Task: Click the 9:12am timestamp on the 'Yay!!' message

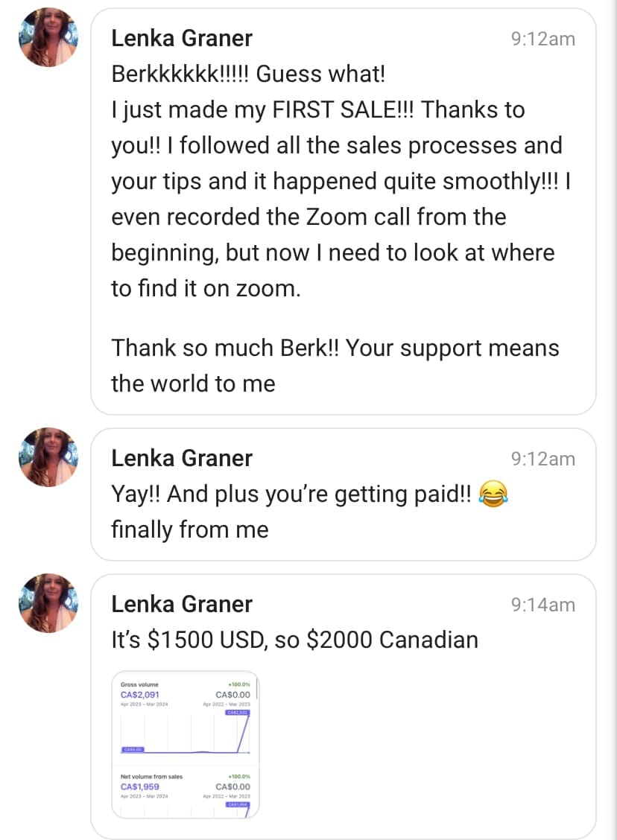Action: 542,459
